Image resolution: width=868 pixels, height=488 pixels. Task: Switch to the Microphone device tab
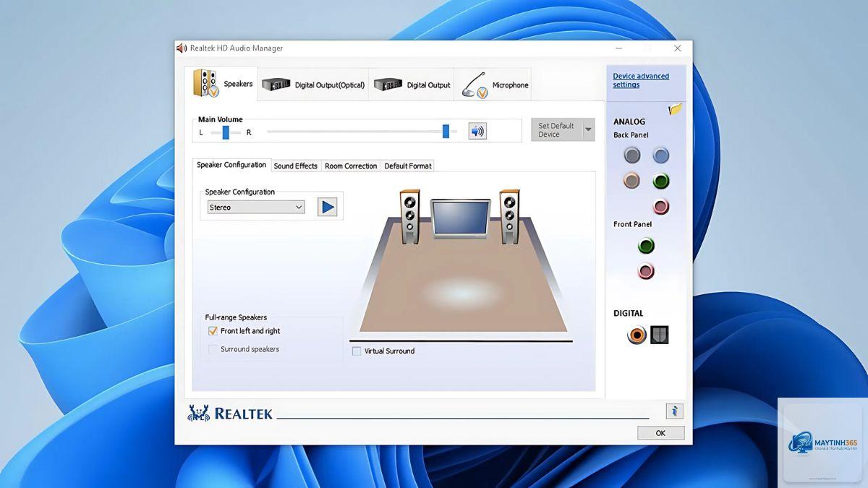click(x=494, y=85)
